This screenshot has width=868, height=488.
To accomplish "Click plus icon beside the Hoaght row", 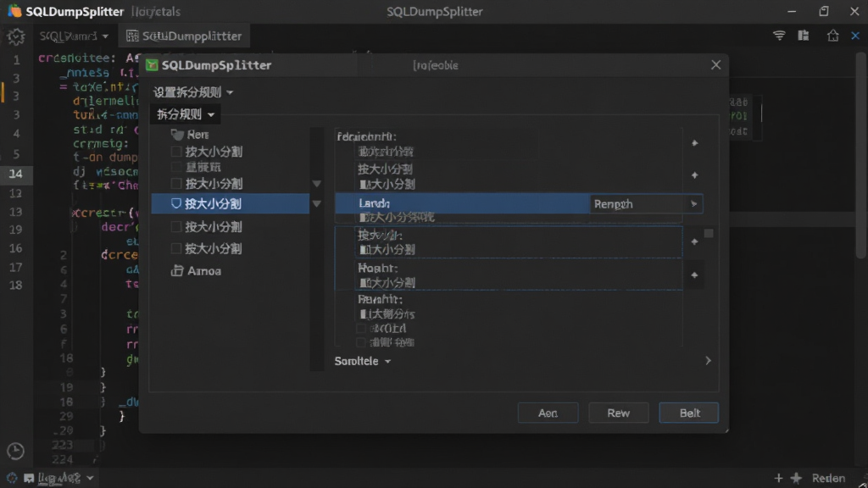I will (695, 275).
